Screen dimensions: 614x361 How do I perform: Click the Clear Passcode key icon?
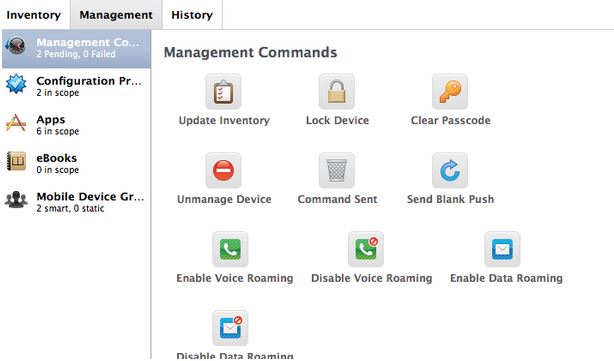coord(450,92)
